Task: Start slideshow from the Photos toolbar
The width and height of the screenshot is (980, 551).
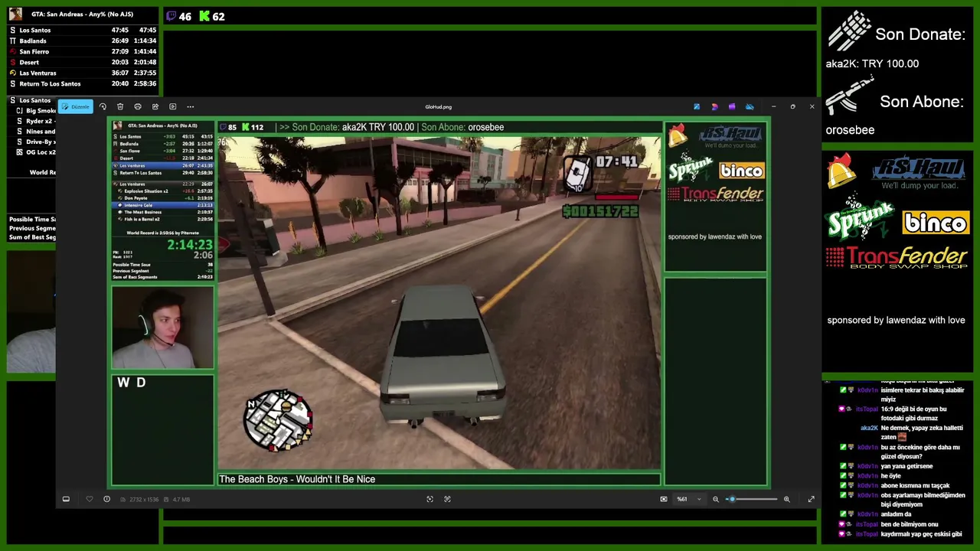Action: point(173,106)
